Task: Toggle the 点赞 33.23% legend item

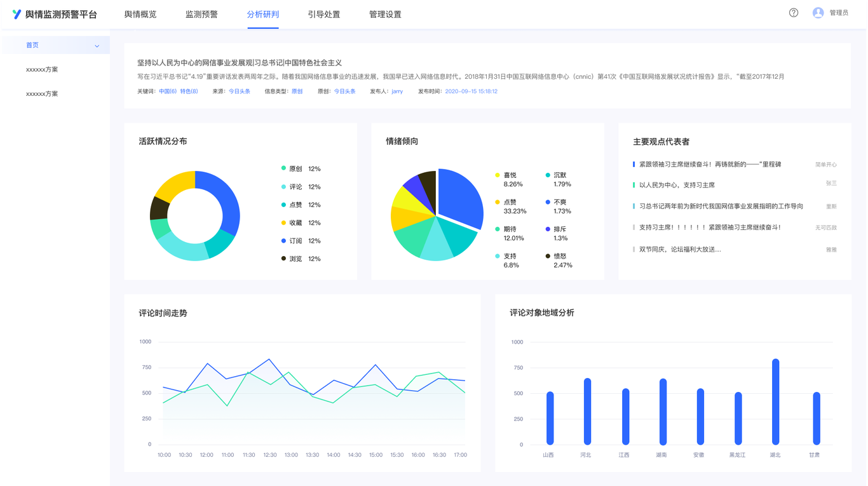Action: click(510, 206)
